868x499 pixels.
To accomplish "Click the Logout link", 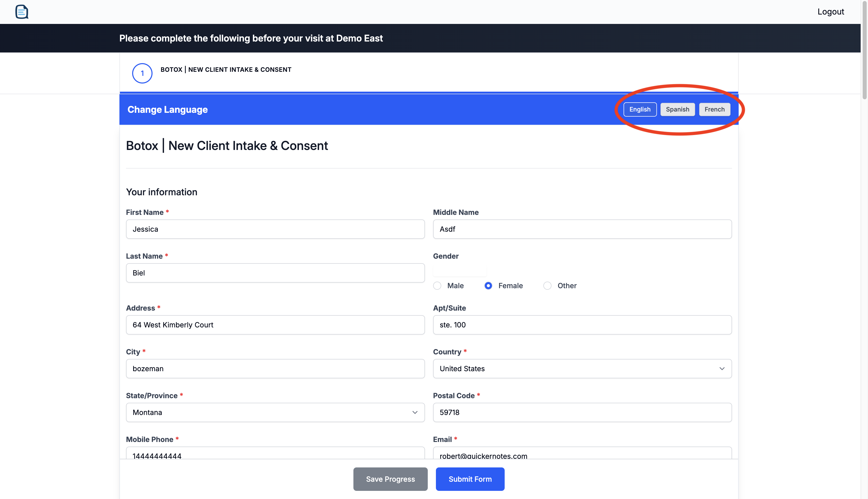I will pos(830,12).
